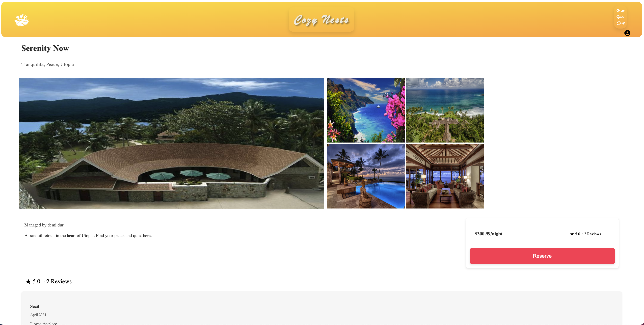The width and height of the screenshot is (644, 325).
Task: Click the Tranquilita, Peace, Utopia location text
Action: [x=47, y=65]
